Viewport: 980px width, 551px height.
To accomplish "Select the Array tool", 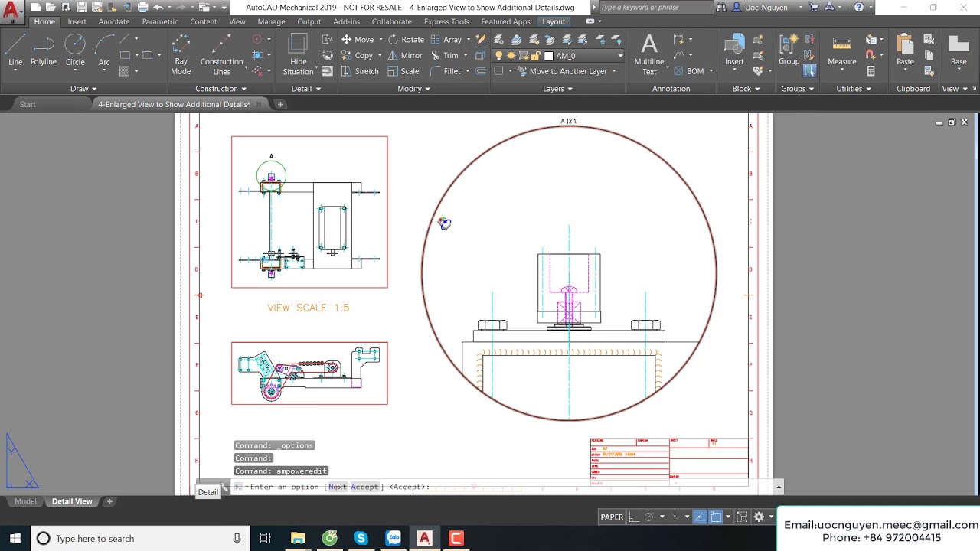I will [446, 39].
